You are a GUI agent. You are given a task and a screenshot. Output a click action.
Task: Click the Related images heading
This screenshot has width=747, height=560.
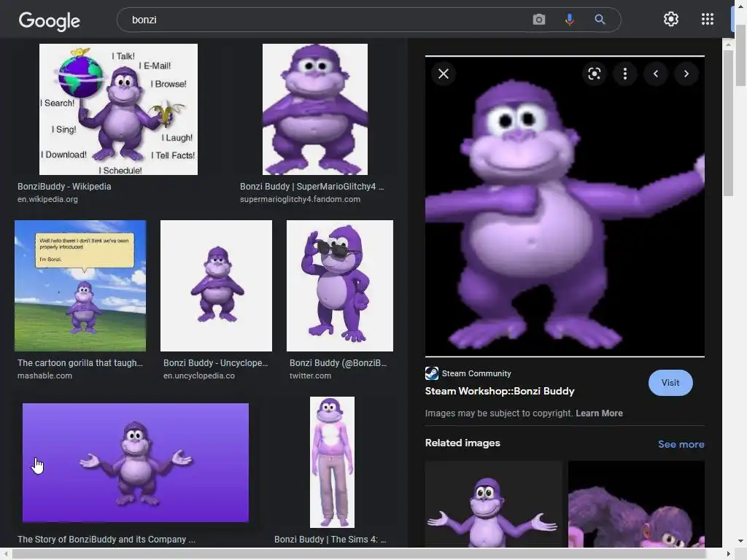[462, 443]
